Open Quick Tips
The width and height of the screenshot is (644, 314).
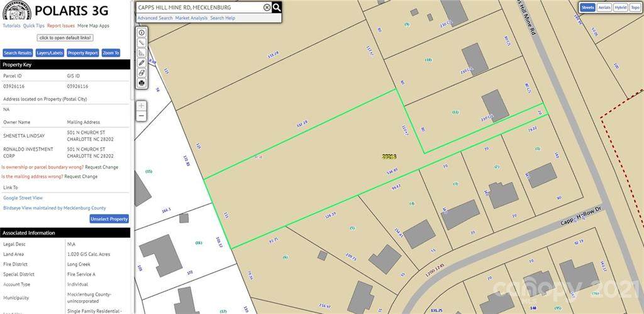(x=34, y=25)
